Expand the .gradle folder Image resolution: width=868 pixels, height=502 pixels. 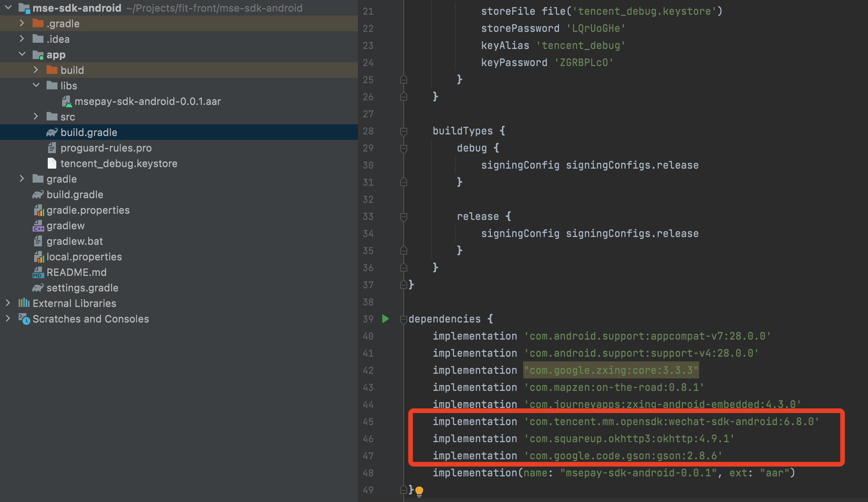22,23
